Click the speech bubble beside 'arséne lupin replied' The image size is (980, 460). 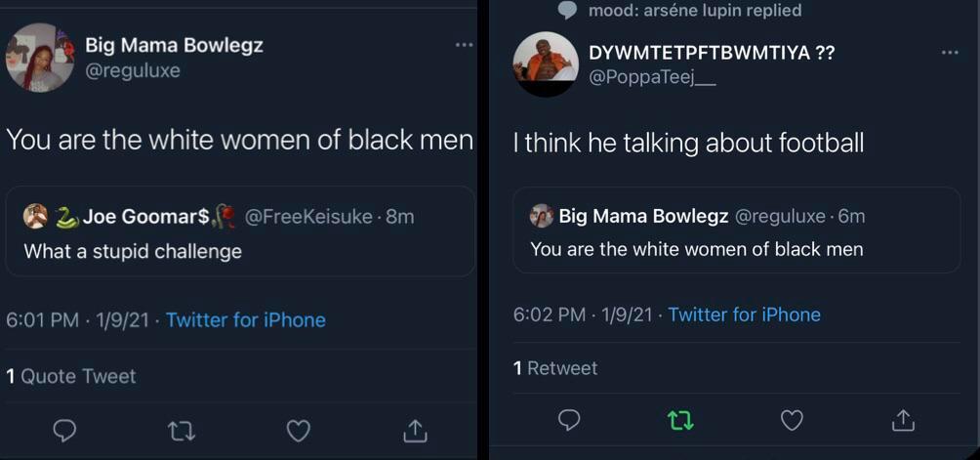(567, 11)
